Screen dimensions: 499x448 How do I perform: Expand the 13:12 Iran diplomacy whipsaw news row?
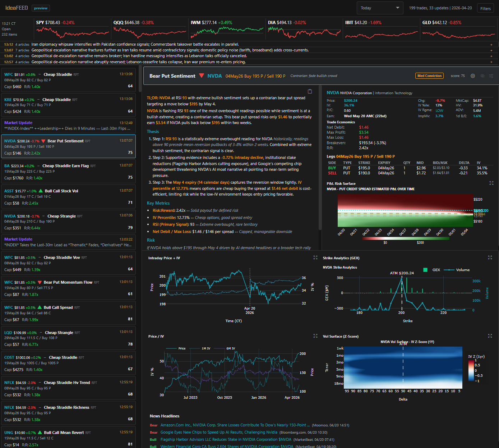click(249, 44)
